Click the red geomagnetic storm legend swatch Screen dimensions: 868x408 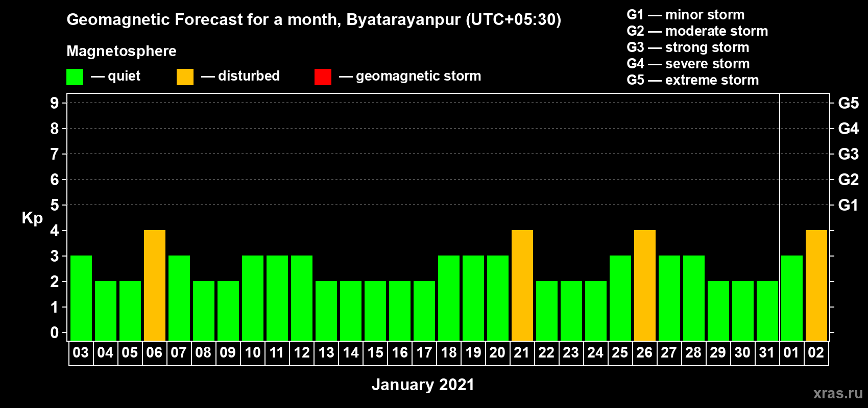coord(323,77)
